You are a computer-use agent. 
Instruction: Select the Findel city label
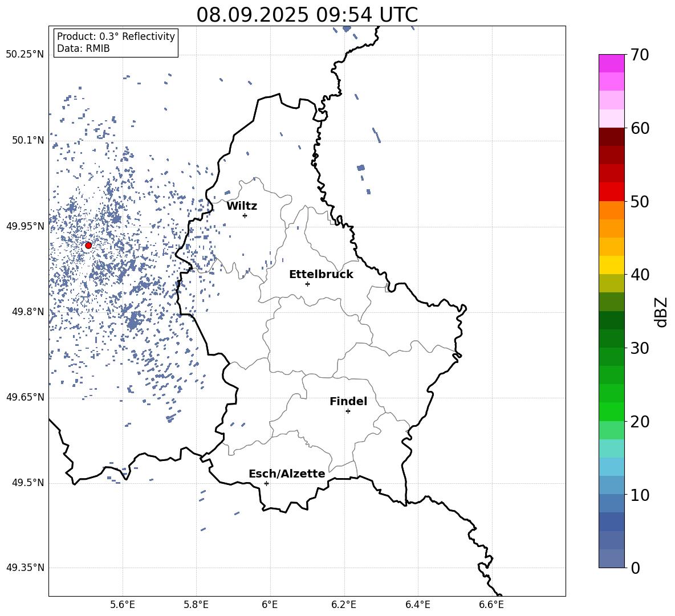tap(348, 402)
